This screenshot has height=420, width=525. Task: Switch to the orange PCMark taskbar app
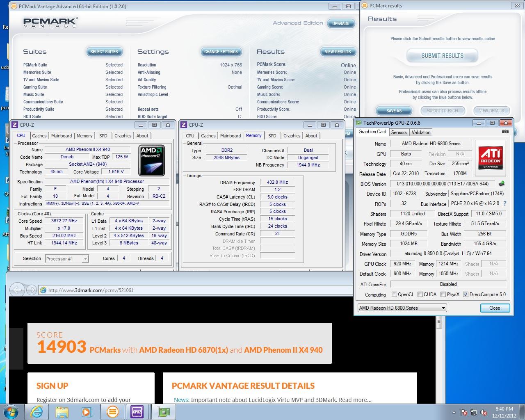112,412
